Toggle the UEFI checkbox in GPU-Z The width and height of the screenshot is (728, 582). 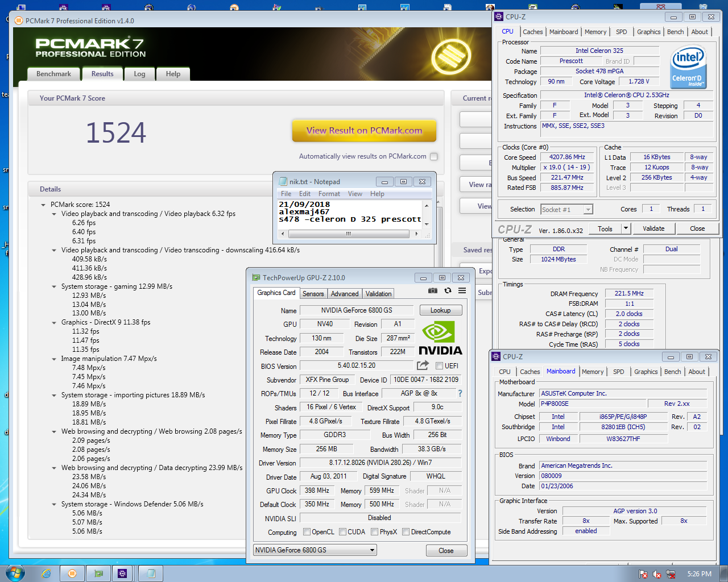tap(439, 365)
